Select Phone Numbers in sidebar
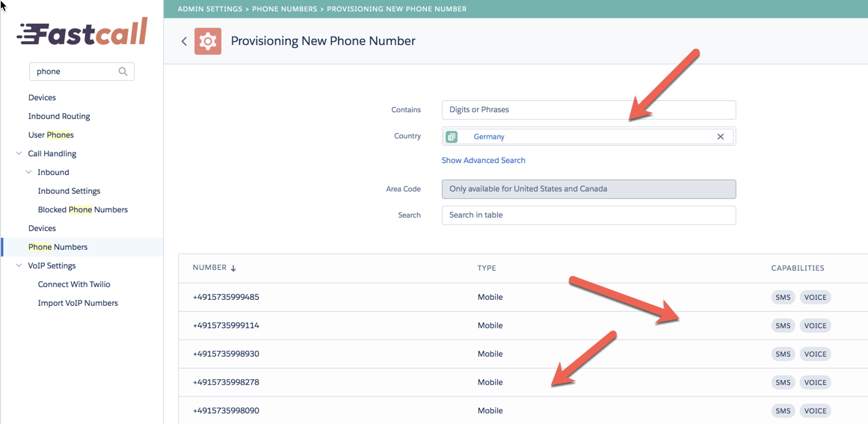The image size is (868, 424). coord(58,247)
